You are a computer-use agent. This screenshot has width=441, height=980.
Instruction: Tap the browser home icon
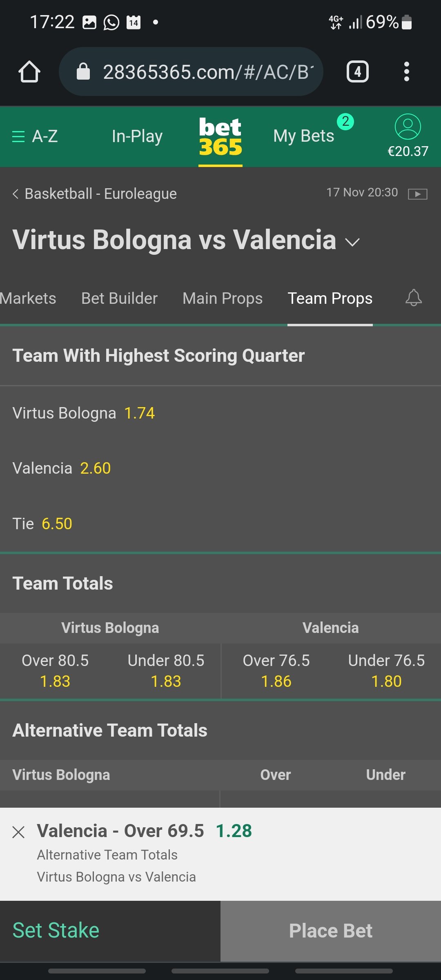(x=29, y=72)
